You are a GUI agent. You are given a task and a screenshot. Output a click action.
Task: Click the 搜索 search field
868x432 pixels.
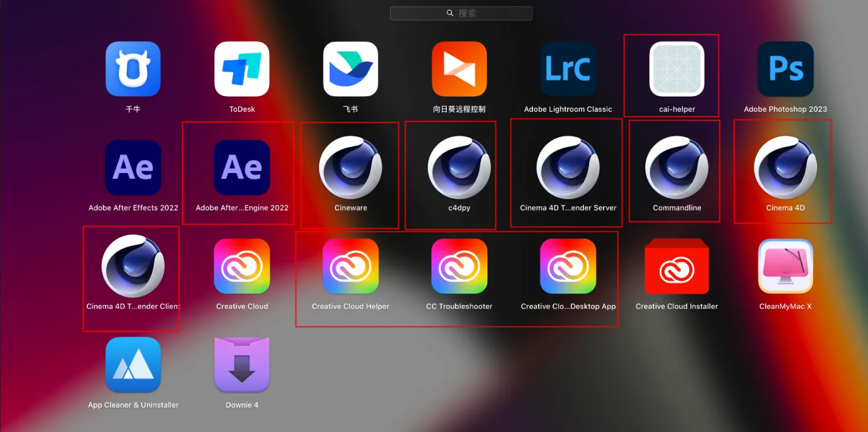pyautogui.click(x=461, y=13)
